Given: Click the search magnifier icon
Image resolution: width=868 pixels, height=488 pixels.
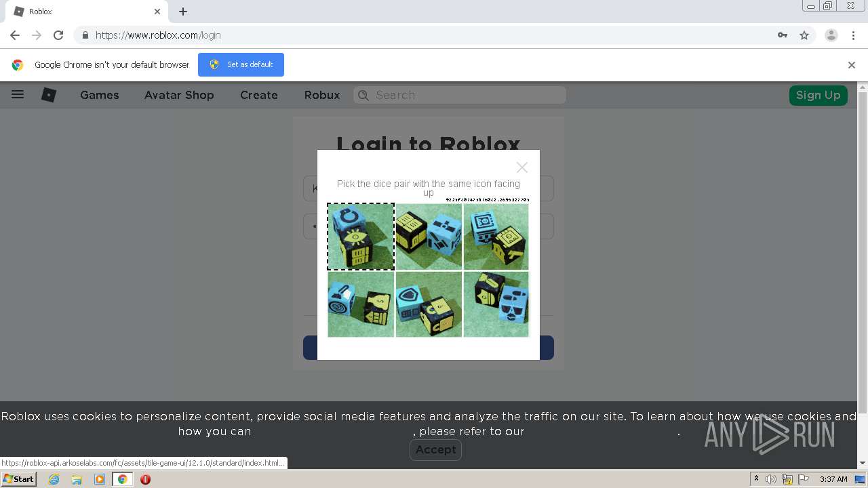Looking at the screenshot, I should pos(364,95).
